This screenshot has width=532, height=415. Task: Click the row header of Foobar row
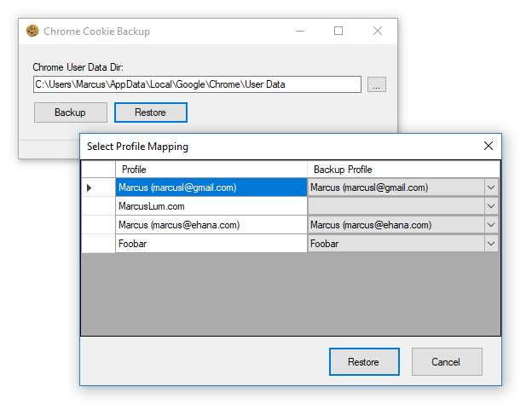pyautogui.click(x=98, y=244)
